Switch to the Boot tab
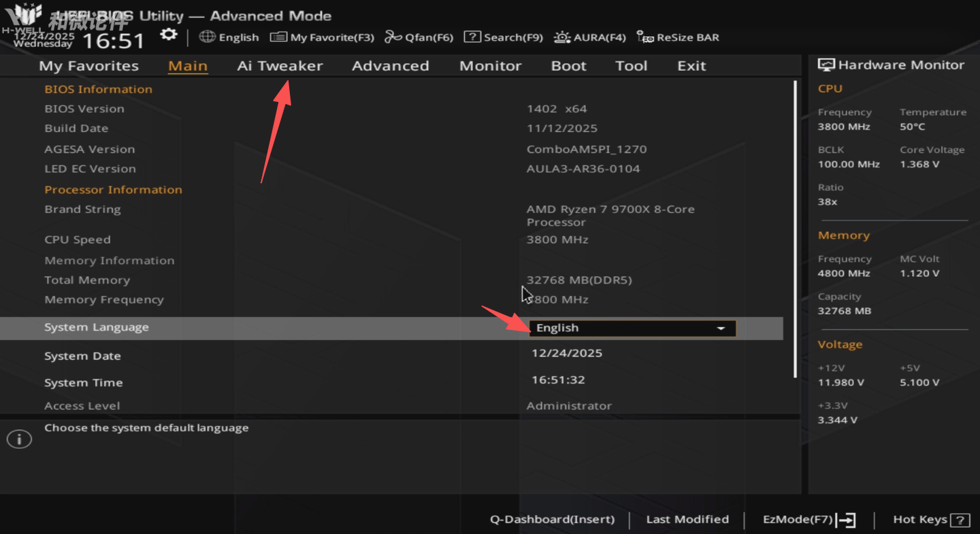 (568, 66)
